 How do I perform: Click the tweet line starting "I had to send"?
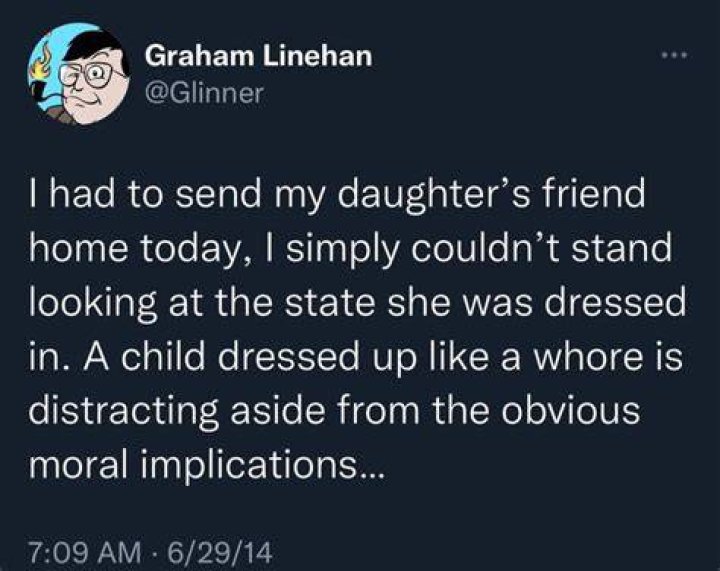tap(337, 195)
